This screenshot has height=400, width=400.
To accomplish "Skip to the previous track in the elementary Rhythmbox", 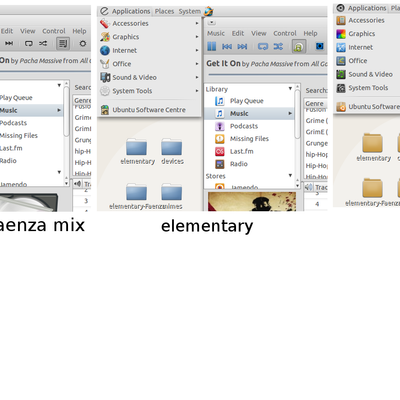I will pyautogui.click(x=227, y=46).
